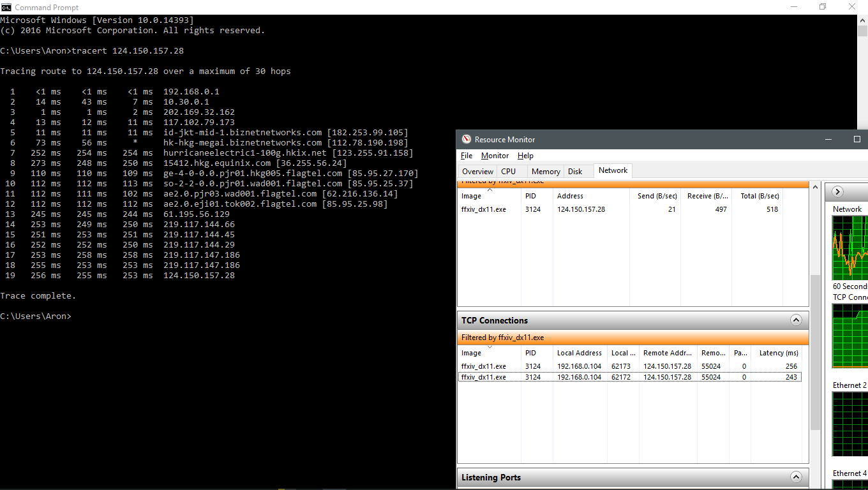The image size is (868, 490).
Task: Close the Command Prompt window
Action: [x=852, y=7]
